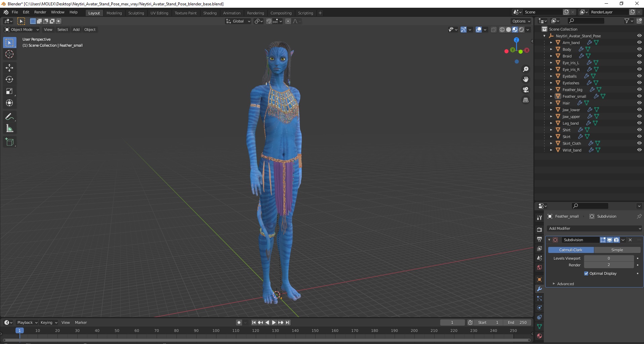Image resolution: width=644 pixels, height=344 pixels.
Task: Expand the Eyeballs tree item
Action: [551, 76]
